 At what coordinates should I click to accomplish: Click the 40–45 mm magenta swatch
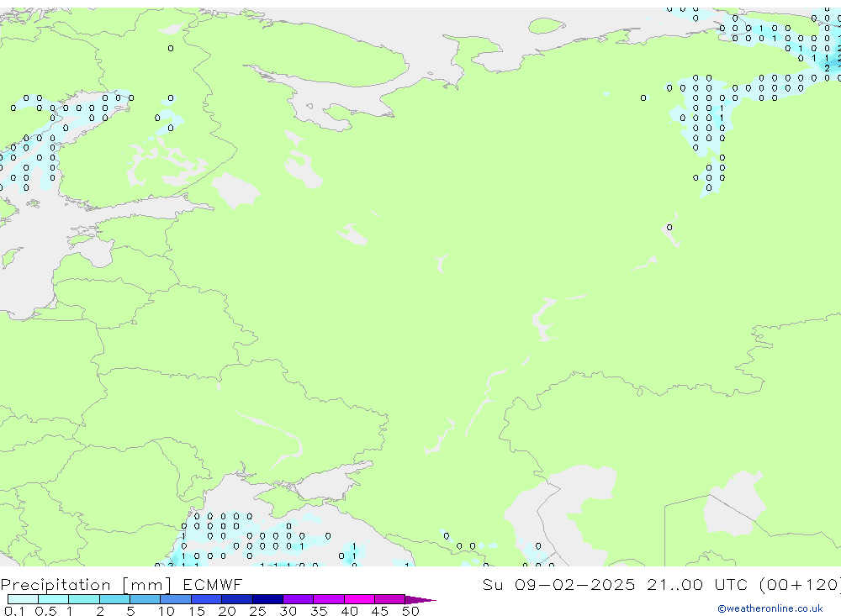click(x=359, y=599)
